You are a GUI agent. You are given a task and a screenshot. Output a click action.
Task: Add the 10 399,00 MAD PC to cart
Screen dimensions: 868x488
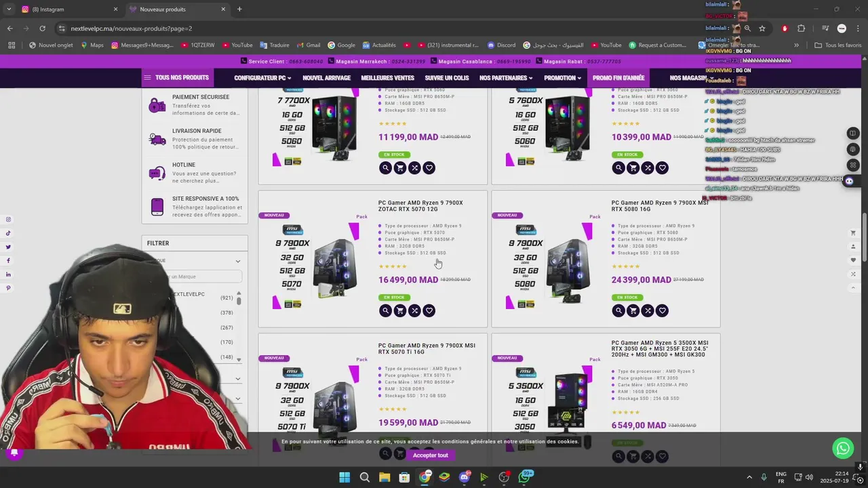(x=633, y=168)
